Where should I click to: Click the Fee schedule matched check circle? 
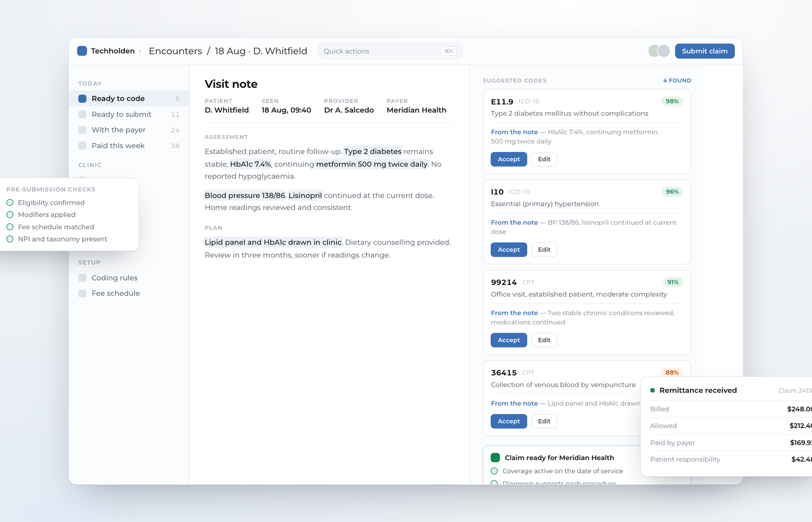click(x=10, y=227)
